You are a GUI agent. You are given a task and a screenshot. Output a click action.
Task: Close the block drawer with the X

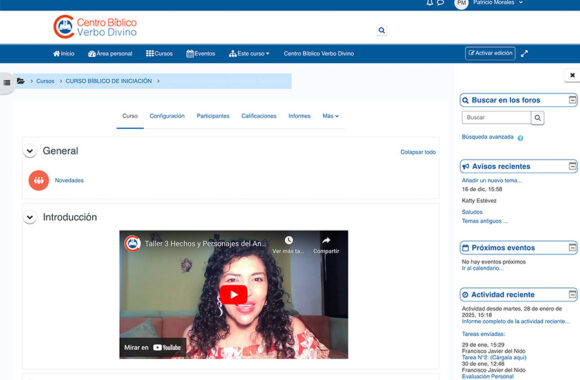click(x=572, y=75)
